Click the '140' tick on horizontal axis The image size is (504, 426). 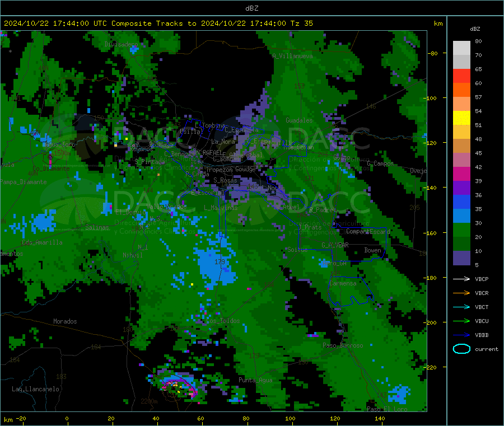pyautogui.click(x=380, y=418)
